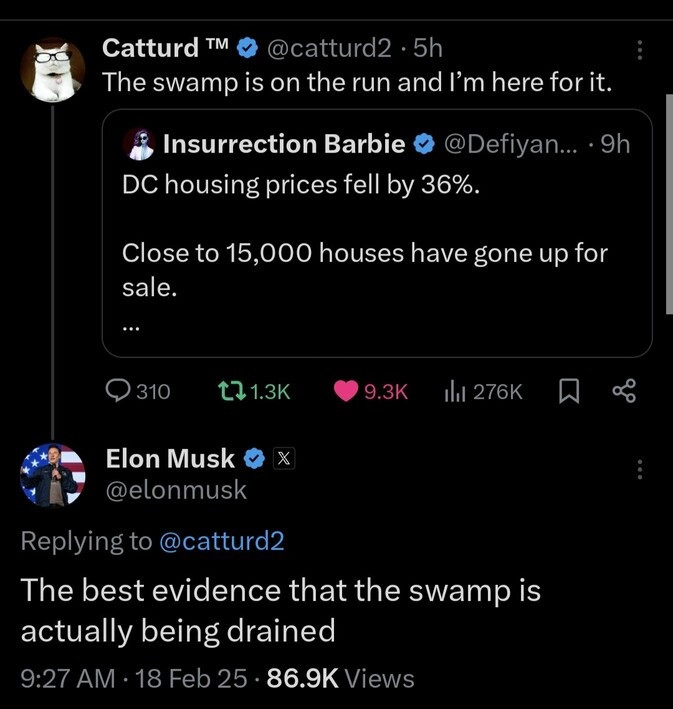Open Catturd's cat profile picture
The image size is (673, 709).
(x=53, y=69)
